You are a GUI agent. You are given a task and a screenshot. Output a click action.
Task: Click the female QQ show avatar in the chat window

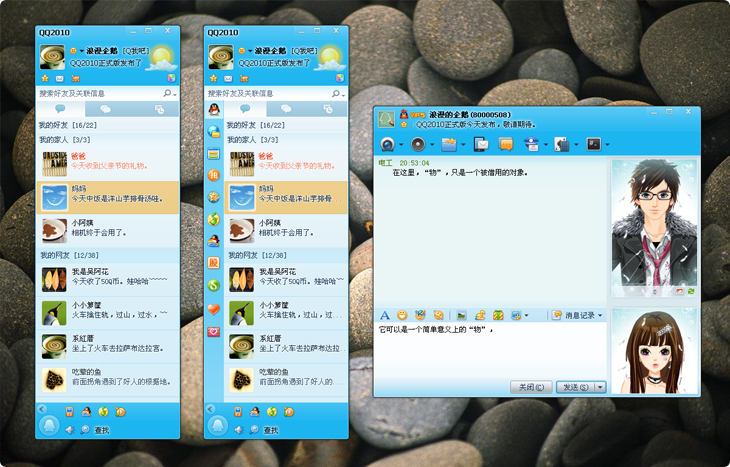click(x=654, y=351)
